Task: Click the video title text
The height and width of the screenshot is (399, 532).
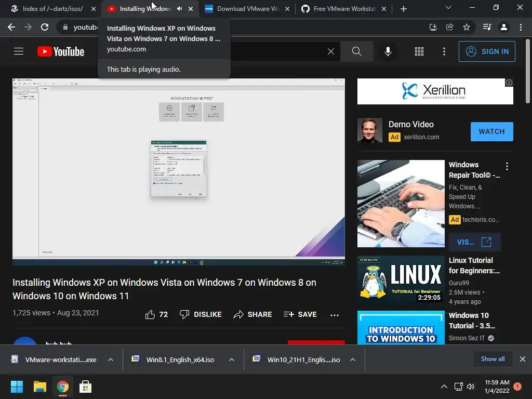Action: 164,289
